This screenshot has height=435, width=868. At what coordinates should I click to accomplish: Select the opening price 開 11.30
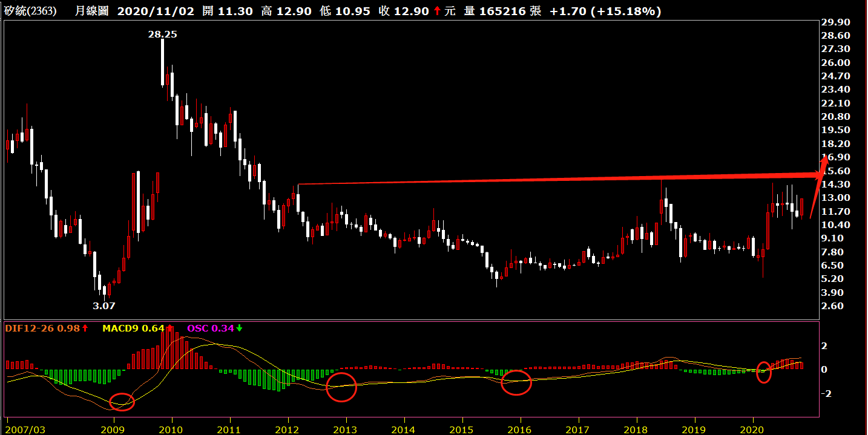pyautogui.click(x=228, y=11)
